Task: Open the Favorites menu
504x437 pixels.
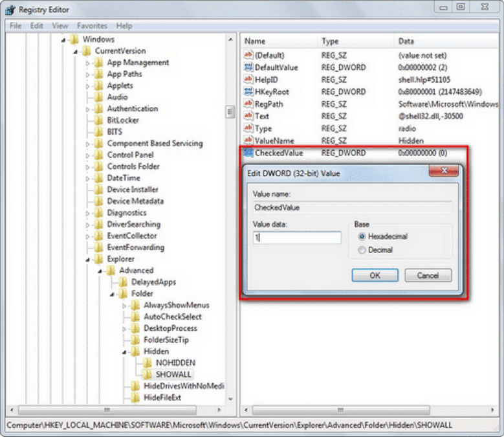Action: [92, 26]
